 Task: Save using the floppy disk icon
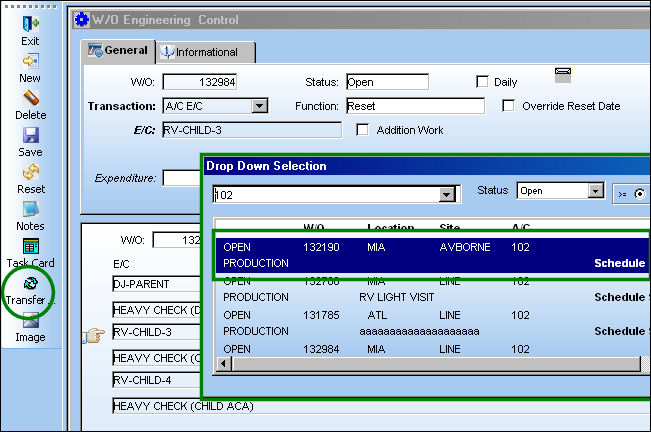tap(30, 135)
